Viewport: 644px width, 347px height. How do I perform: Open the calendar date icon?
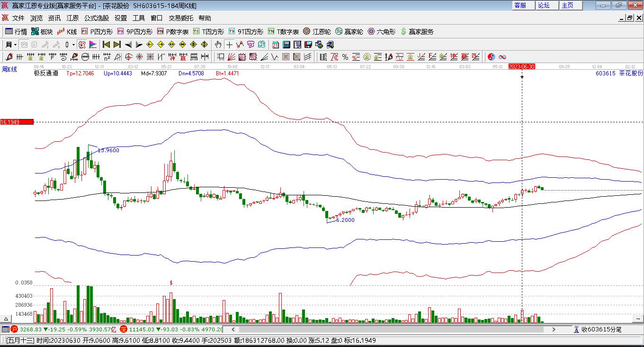(276, 45)
